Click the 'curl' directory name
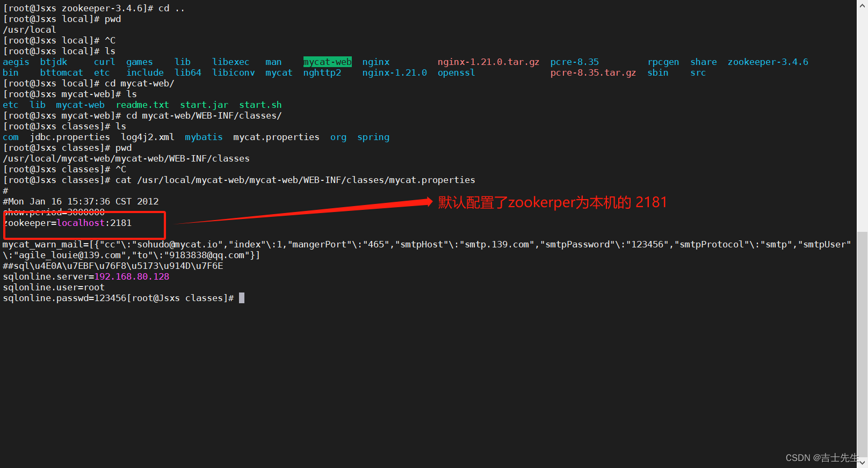Image resolution: width=868 pixels, height=468 pixels. (x=105, y=62)
